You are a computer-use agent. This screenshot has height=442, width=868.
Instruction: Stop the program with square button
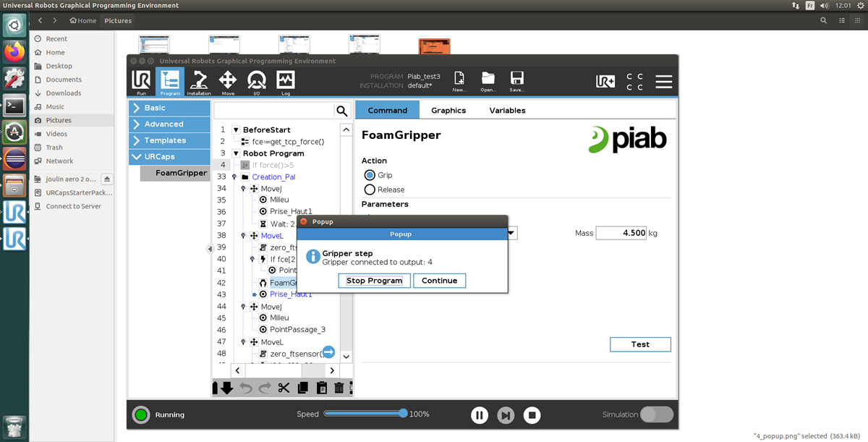(x=532, y=415)
